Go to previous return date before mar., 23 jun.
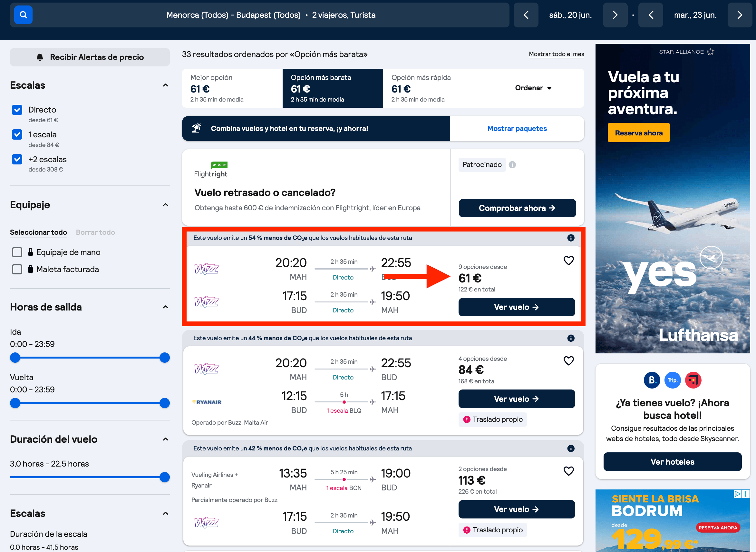The width and height of the screenshot is (756, 552). [651, 15]
